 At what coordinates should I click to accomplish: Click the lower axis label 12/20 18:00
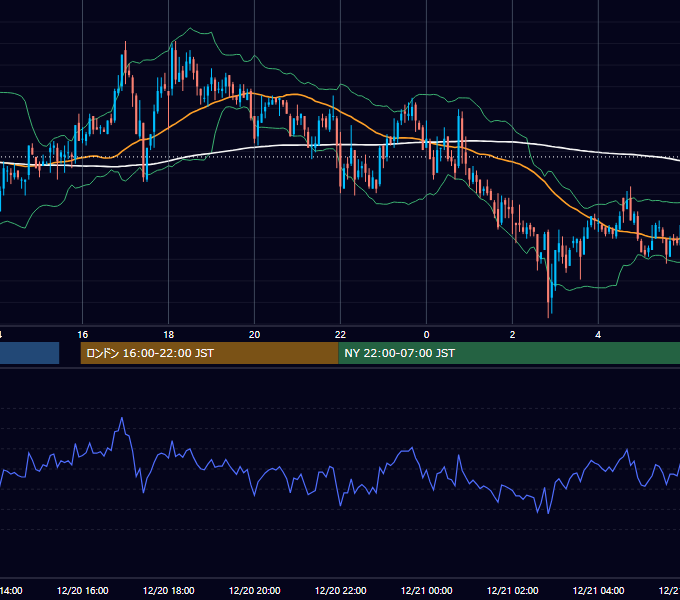[168, 590]
